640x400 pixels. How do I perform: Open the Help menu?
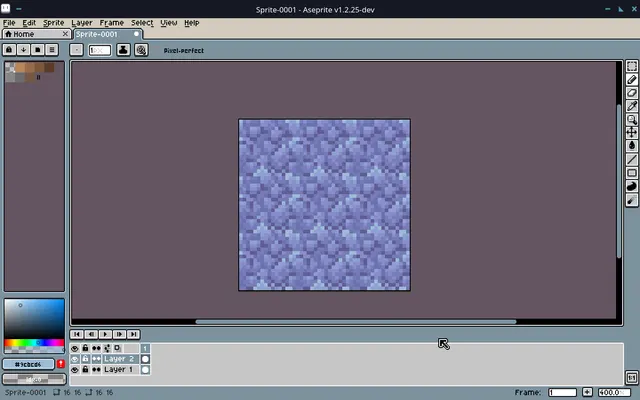click(191, 23)
